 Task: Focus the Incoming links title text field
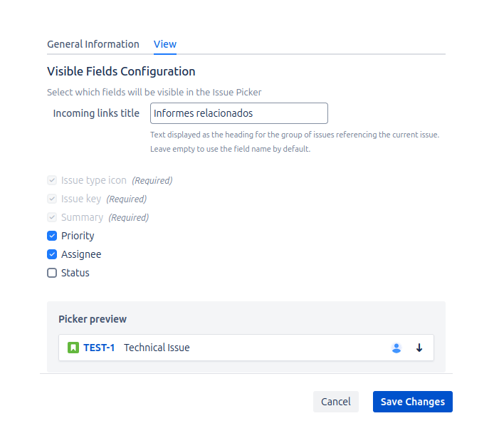tap(238, 113)
